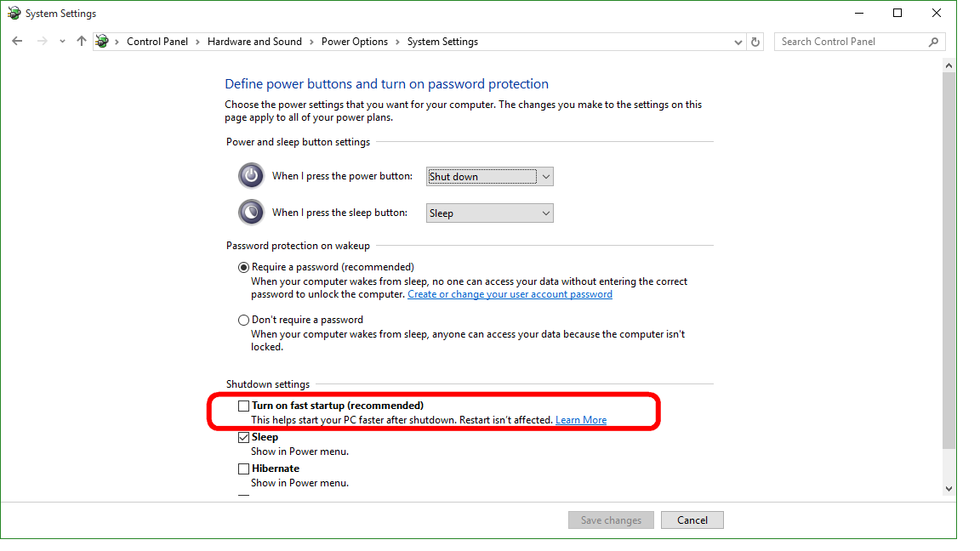Maximize the System Settings window
980x551 pixels.
coord(897,13)
